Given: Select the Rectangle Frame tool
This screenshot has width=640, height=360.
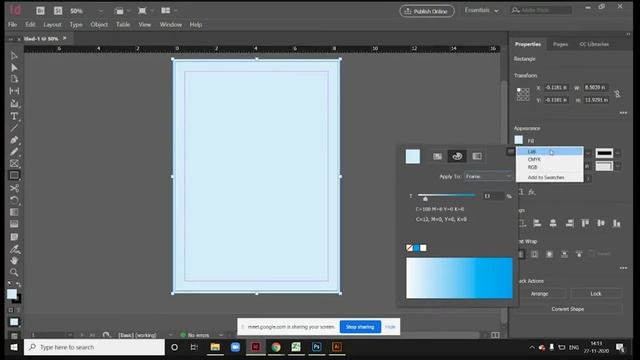Looking at the screenshot, I should [14, 164].
